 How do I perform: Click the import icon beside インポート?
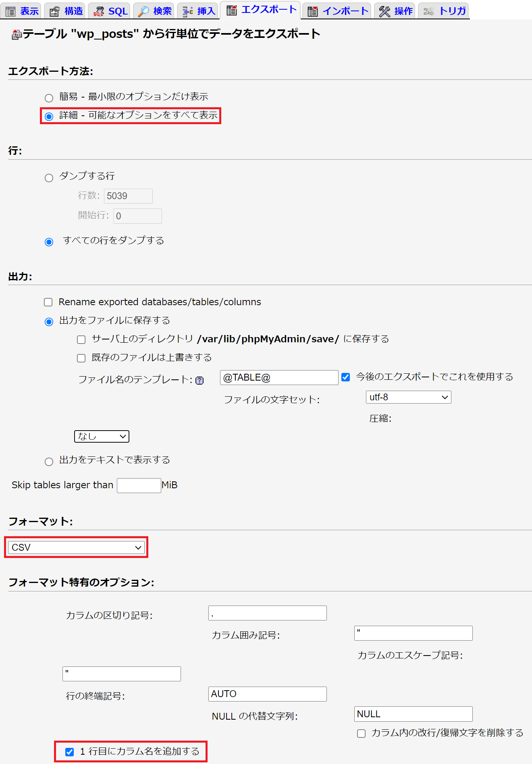tap(313, 11)
